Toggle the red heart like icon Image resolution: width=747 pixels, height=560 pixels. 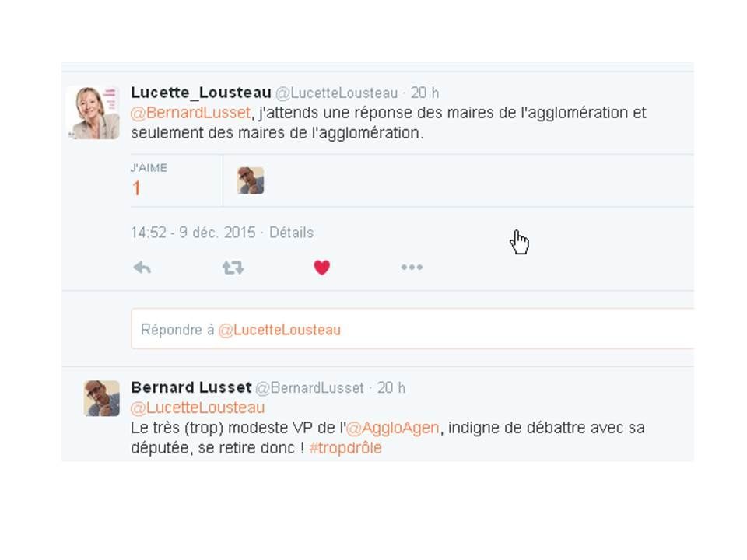[x=322, y=267]
